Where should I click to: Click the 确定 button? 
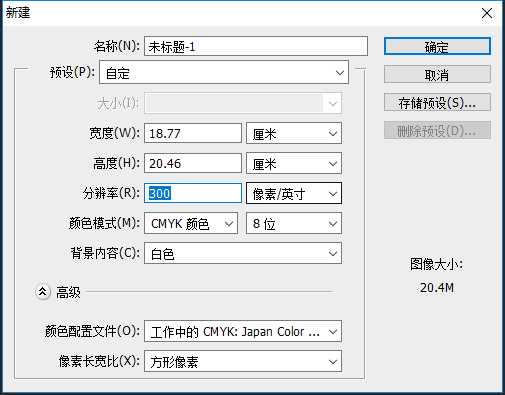(x=437, y=46)
